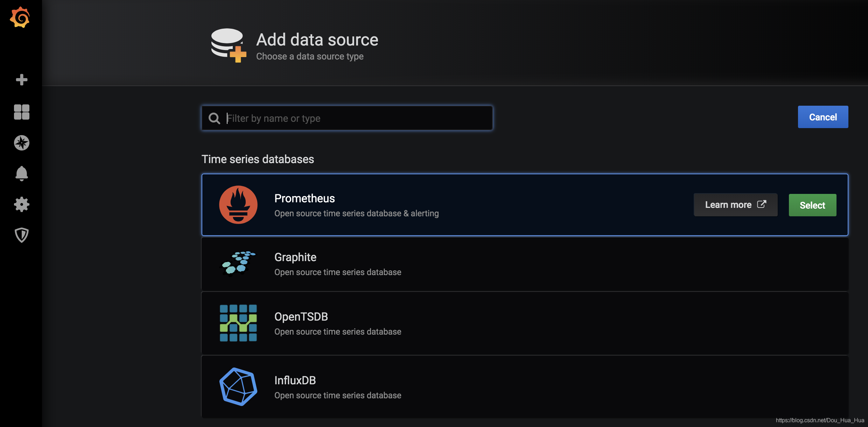Open the Create plus menu in sidebar
Screen dimensions: 868x427
(x=22, y=80)
